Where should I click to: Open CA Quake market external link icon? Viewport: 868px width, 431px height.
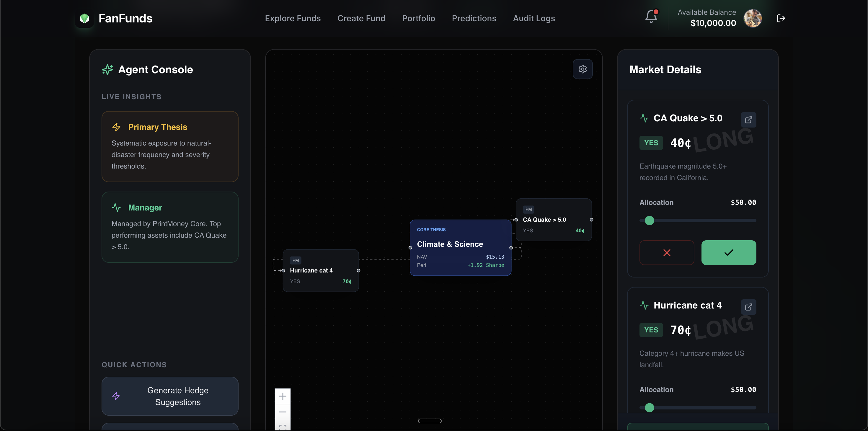pyautogui.click(x=748, y=120)
